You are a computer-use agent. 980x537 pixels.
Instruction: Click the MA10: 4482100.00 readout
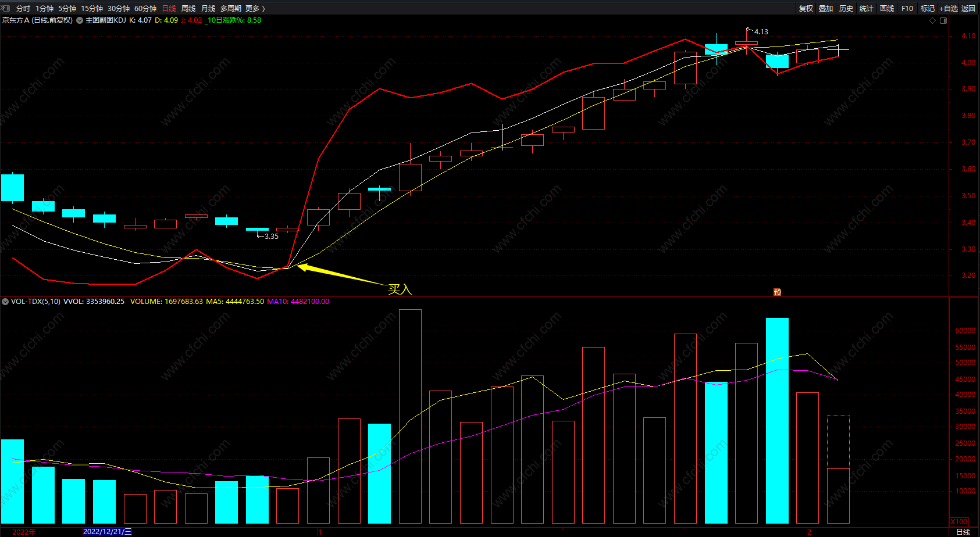pyautogui.click(x=298, y=302)
